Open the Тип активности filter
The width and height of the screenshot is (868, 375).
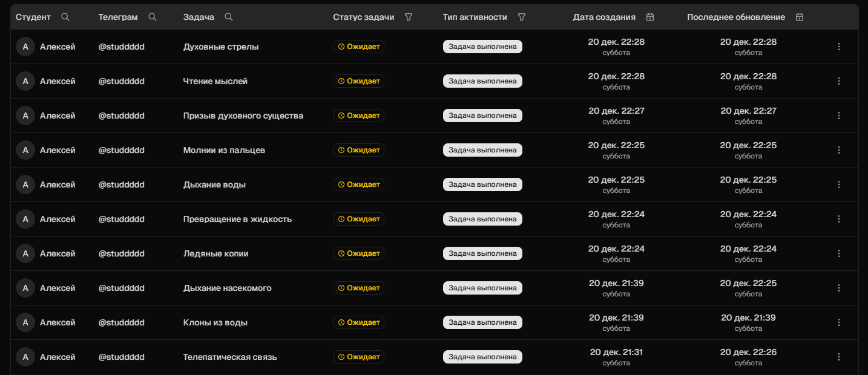coord(522,18)
